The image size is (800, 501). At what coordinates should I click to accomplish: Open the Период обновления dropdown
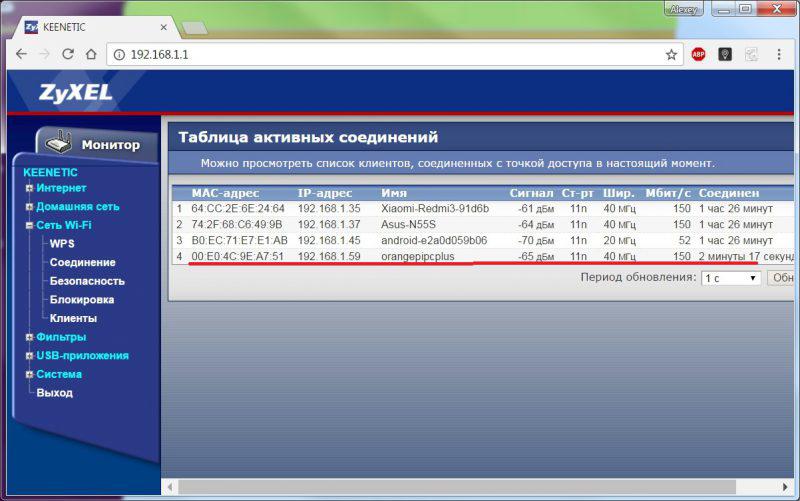(x=731, y=278)
